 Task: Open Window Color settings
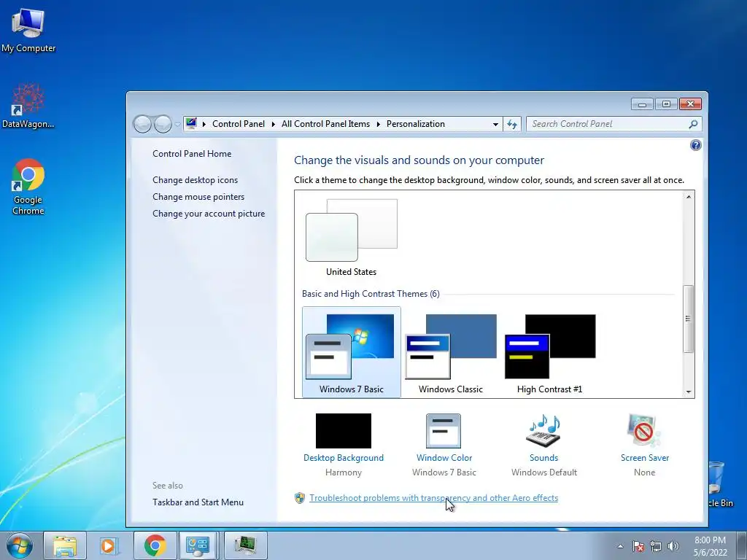444,446
